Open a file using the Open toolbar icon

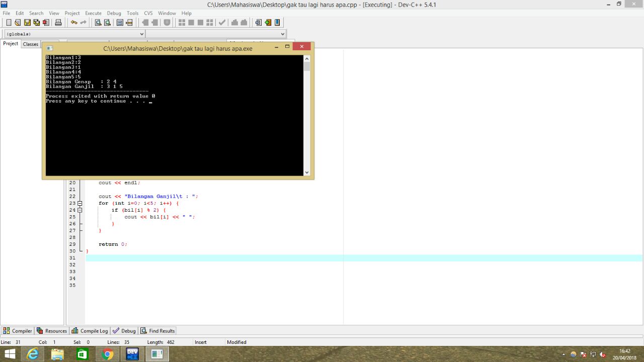tap(17, 22)
